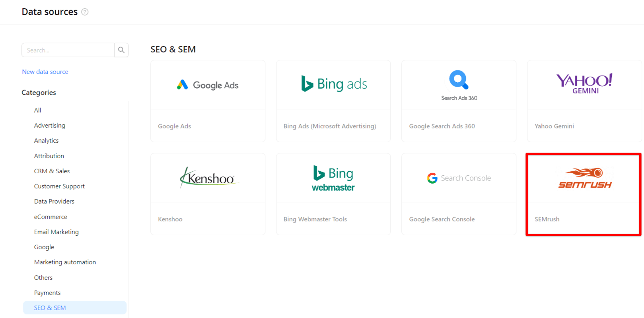Image resolution: width=644 pixels, height=318 pixels.
Task: Click the Yahoo Gemini logo
Action: pyautogui.click(x=584, y=83)
